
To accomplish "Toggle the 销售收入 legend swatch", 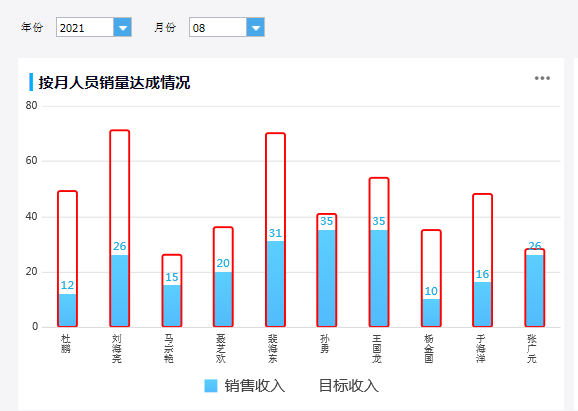I will coord(211,386).
